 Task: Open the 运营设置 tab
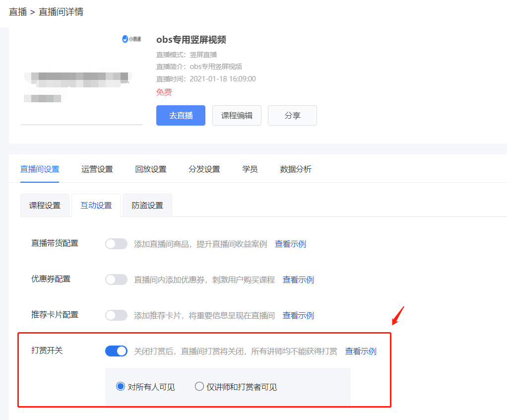97,169
